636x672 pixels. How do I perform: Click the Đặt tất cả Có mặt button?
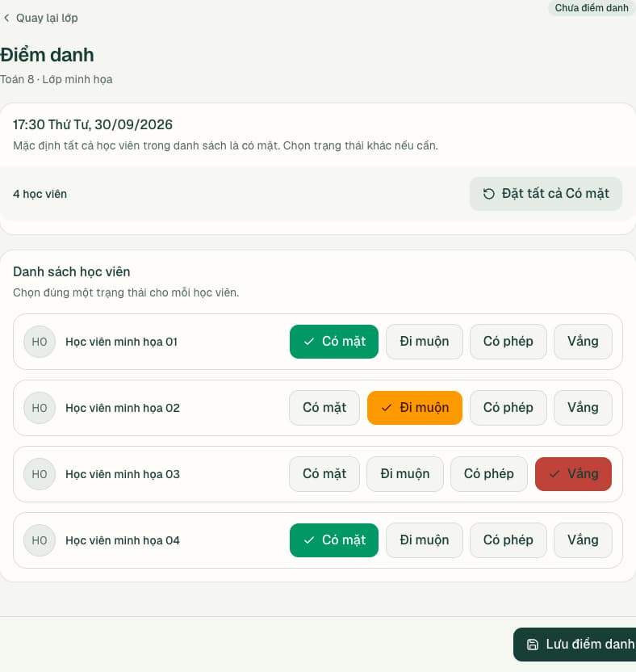coord(546,194)
